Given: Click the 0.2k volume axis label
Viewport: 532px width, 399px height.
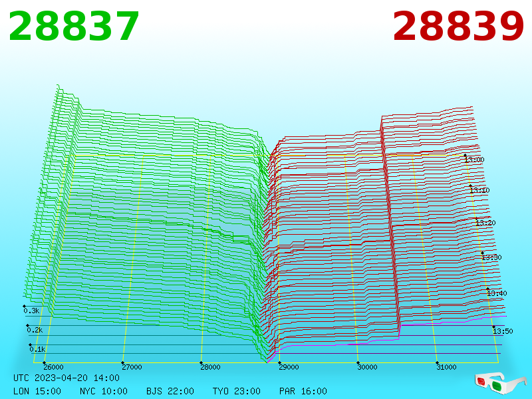Looking at the screenshot, I should point(35,330).
